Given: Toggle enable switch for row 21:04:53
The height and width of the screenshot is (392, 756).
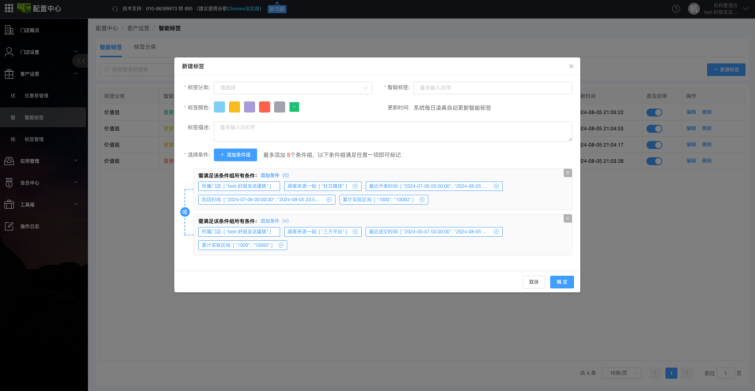Looking at the screenshot, I should (654, 129).
